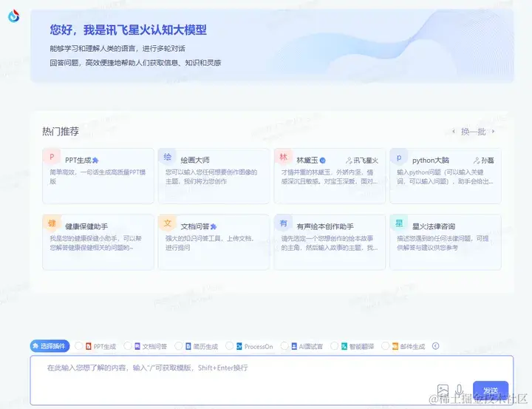Click the red P icon on PPT生成 card

point(52,157)
